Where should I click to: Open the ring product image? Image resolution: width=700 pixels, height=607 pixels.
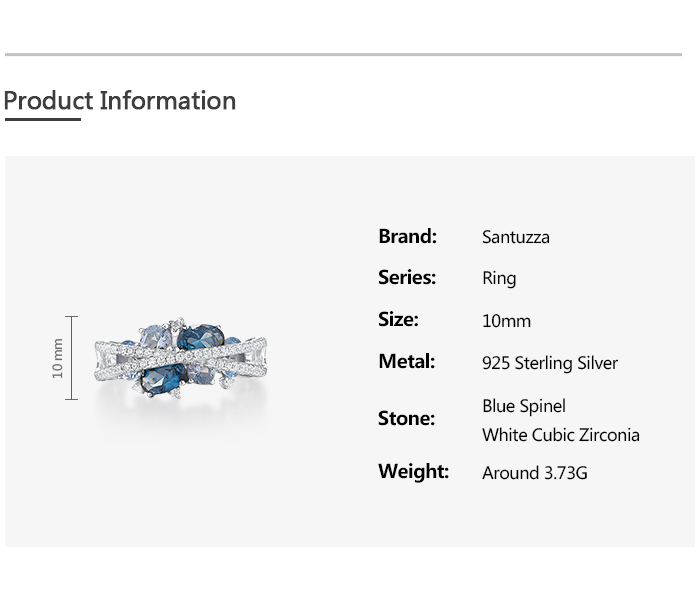(182, 360)
